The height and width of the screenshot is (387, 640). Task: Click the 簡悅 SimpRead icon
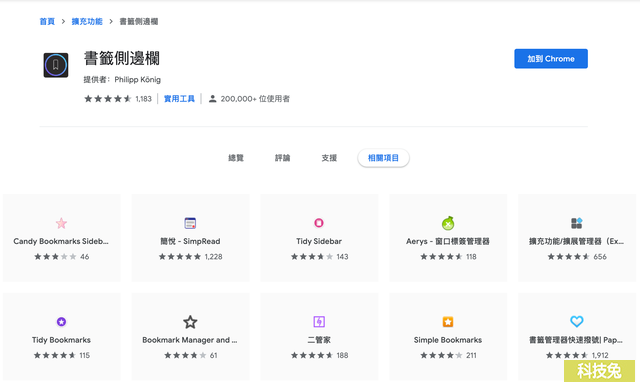190,223
